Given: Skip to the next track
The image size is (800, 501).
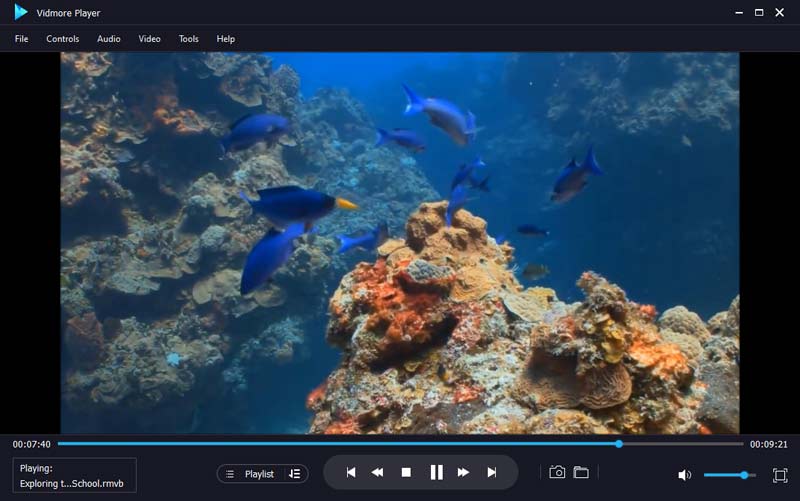Looking at the screenshot, I should click(x=492, y=473).
